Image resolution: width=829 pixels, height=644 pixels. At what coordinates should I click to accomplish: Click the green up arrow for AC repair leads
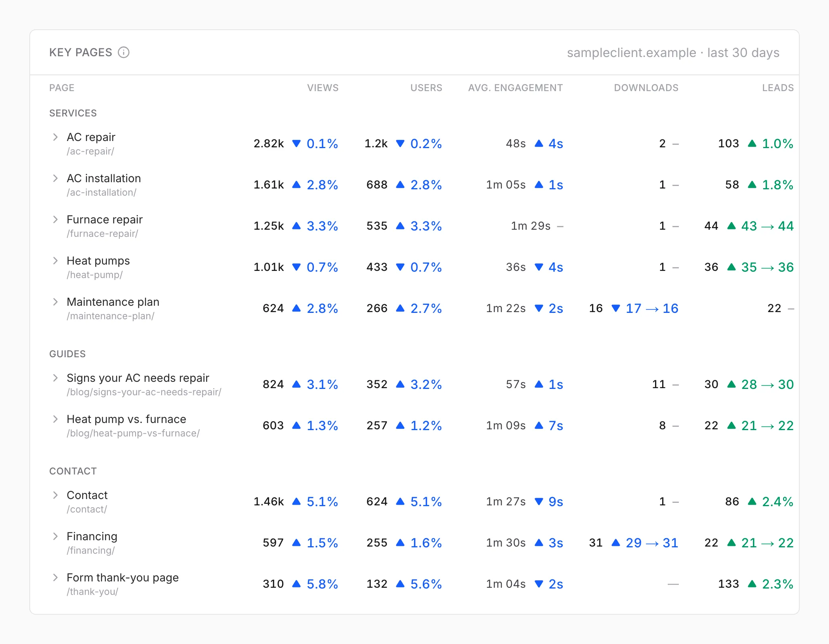tap(752, 143)
